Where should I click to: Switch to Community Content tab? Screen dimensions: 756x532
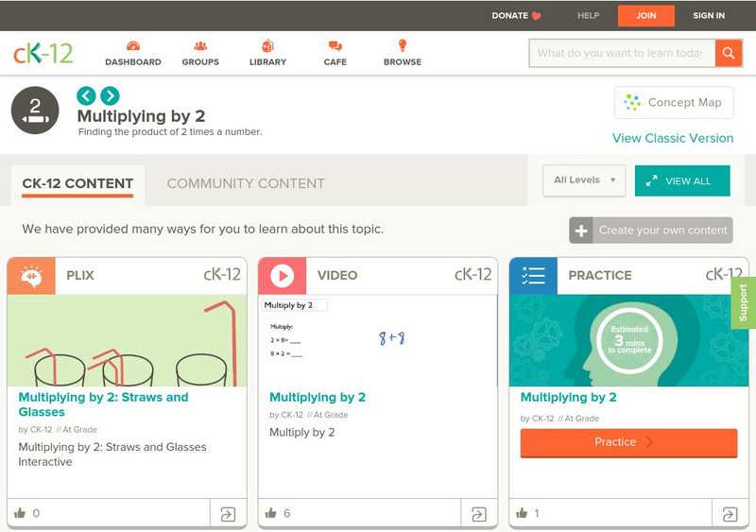(246, 183)
